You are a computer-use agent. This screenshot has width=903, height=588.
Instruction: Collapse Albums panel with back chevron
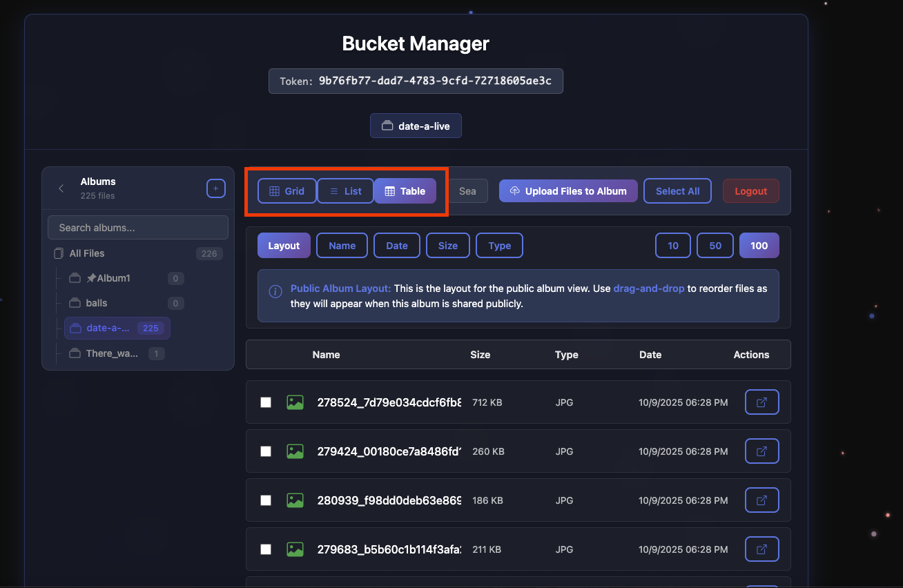coord(61,188)
